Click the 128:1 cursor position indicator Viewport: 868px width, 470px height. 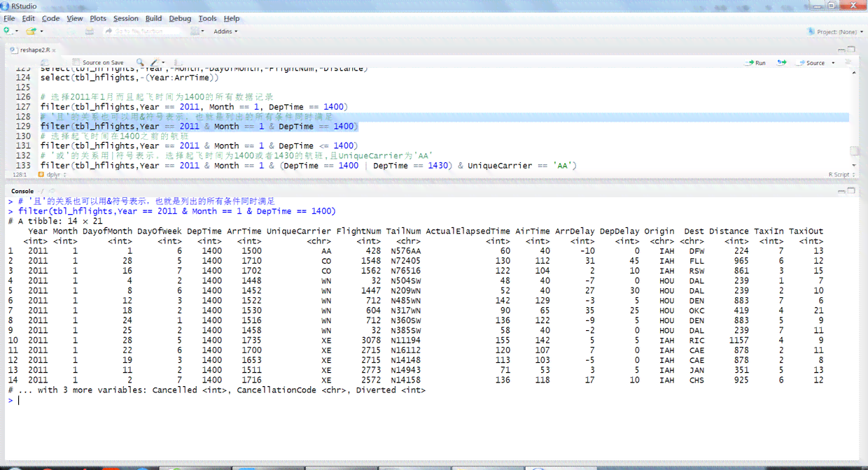click(x=20, y=175)
